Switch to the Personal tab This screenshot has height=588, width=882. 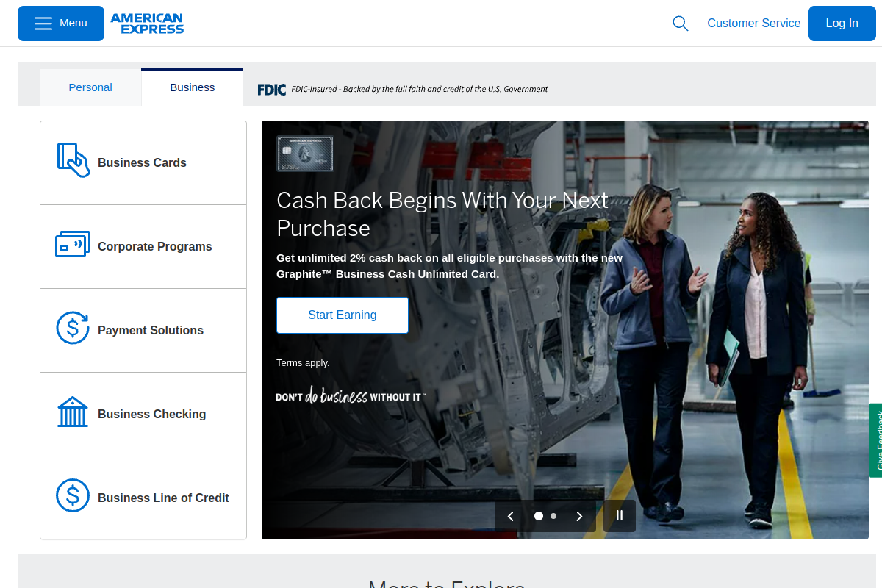pos(90,87)
